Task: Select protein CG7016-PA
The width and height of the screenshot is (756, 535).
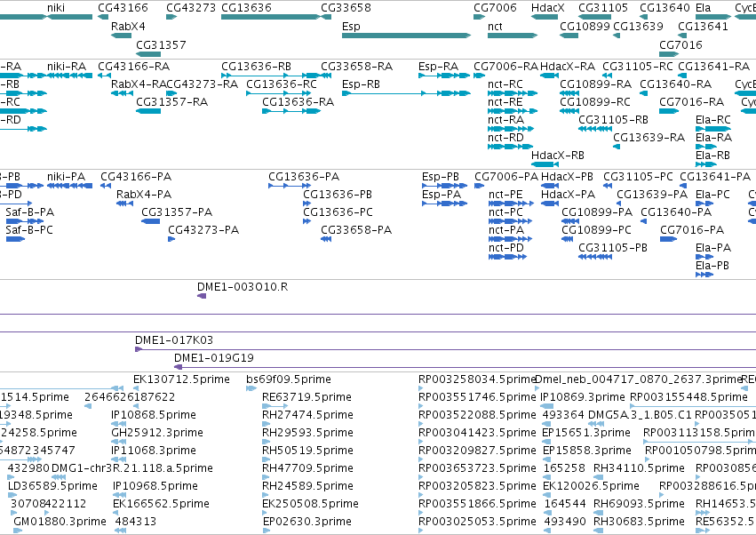Action: (x=668, y=239)
